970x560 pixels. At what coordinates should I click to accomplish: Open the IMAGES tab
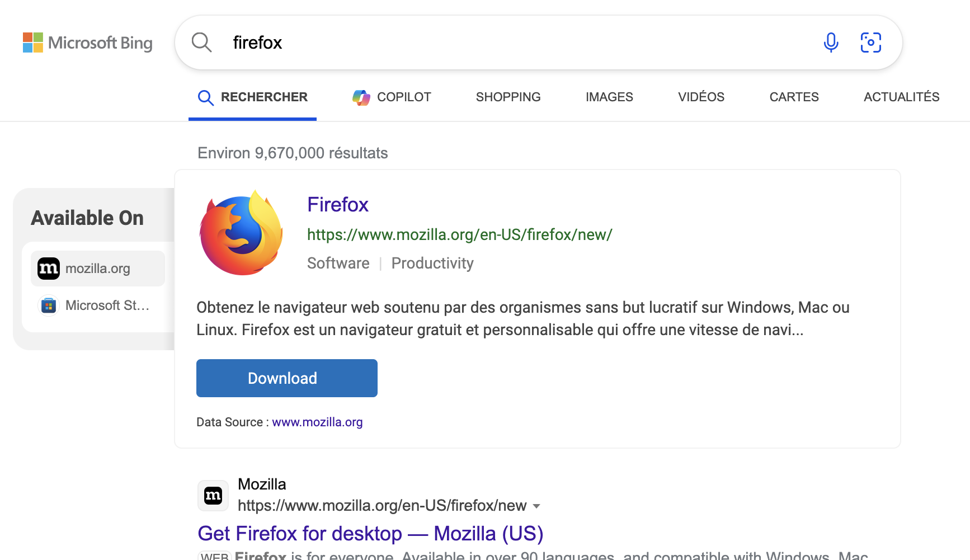pyautogui.click(x=609, y=97)
